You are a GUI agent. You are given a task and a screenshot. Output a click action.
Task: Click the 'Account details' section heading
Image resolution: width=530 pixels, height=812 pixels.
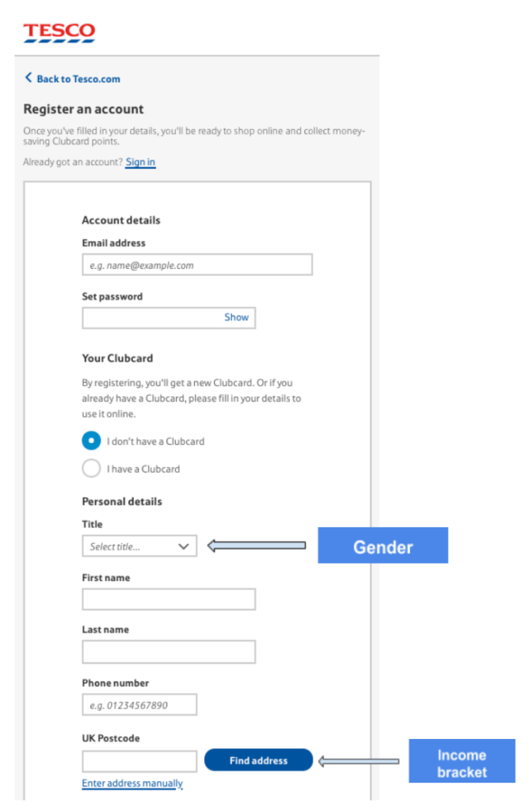121,220
